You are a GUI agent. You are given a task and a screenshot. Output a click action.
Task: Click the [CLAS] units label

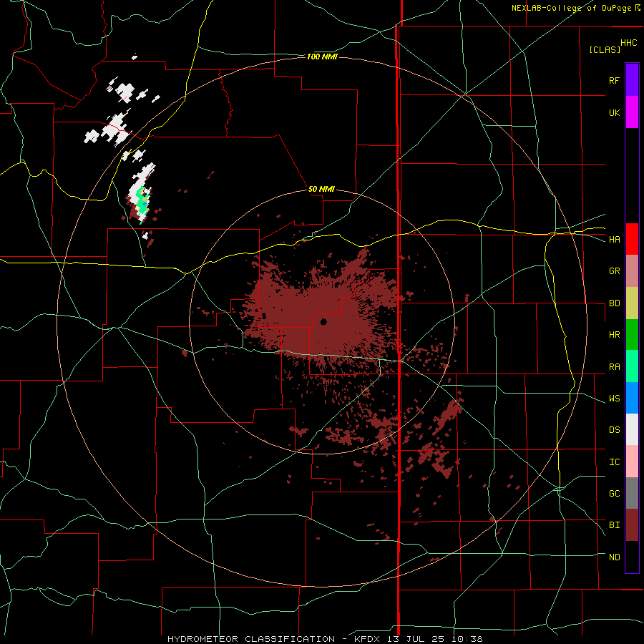pos(605,49)
